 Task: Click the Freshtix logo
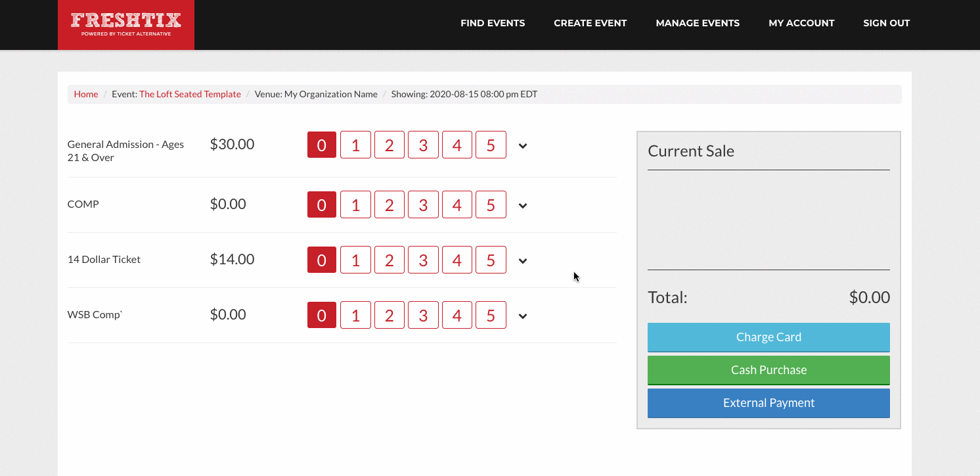click(126, 24)
